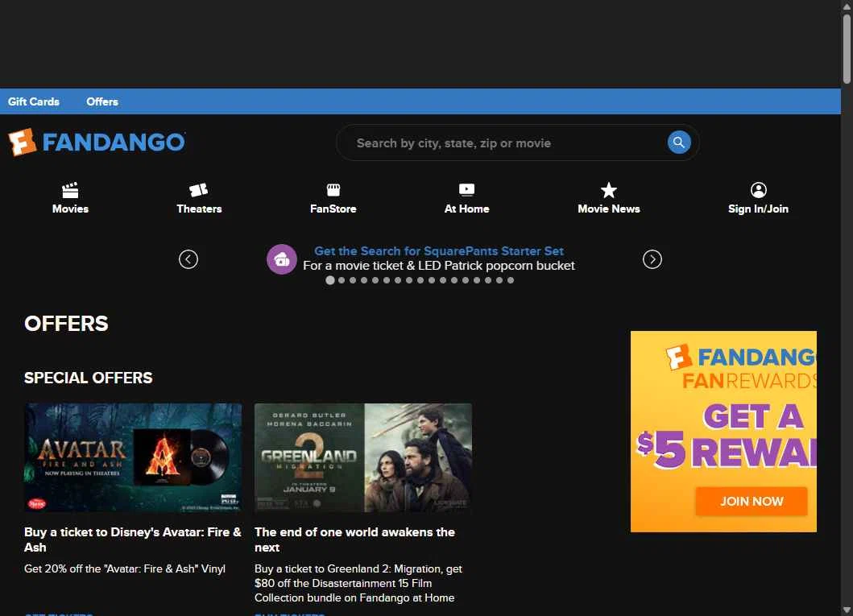Open the SquarePants Starter Set promo link
Viewport: 853px width, 616px height.
click(438, 251)
